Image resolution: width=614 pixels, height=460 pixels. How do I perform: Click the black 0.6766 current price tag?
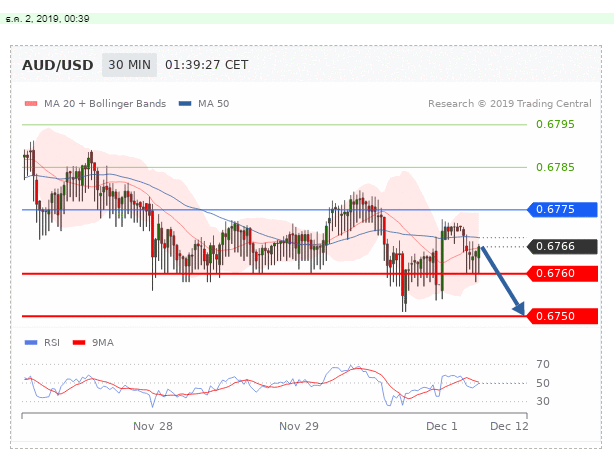click(562, 247)
